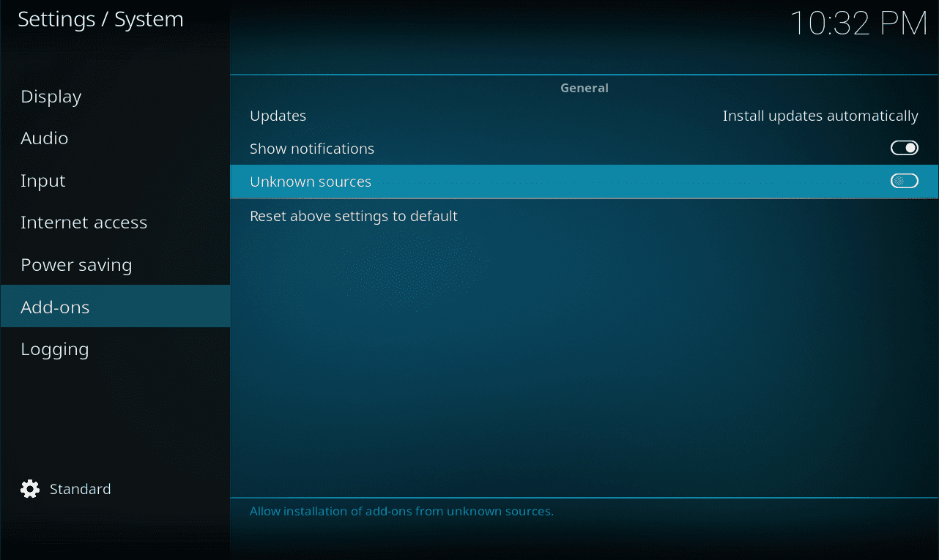Click the Show notifications row label
Viewport: 939px width, 560px height.
[x=312, y=149]
